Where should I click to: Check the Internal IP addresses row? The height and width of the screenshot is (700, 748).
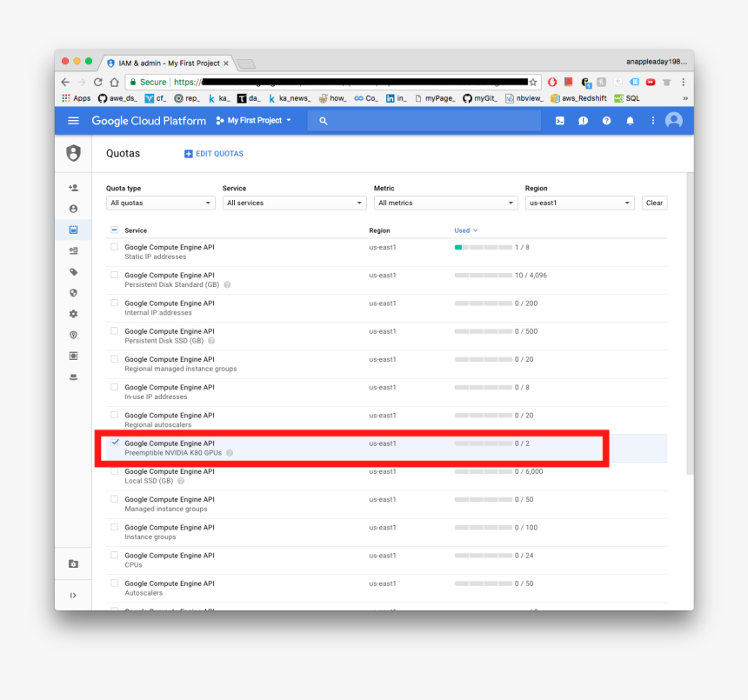[114, 303]
